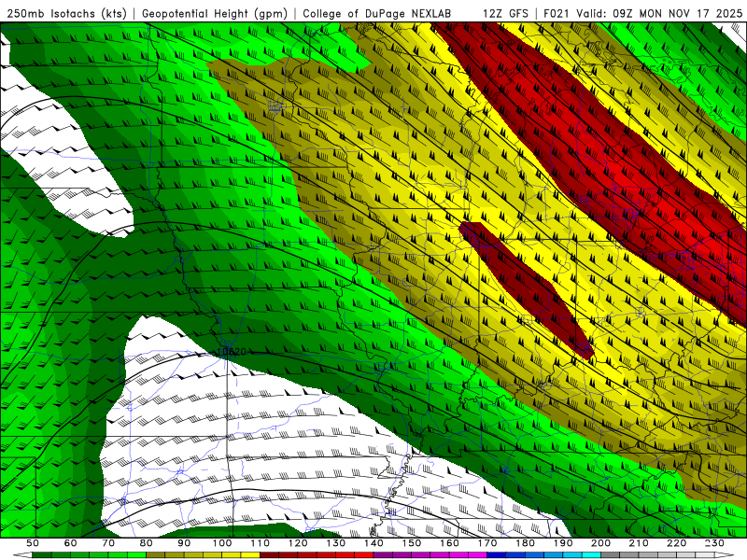Screen dimensions: 747x560
Task: Click the 190 label on the color scale
Action: 563,543
